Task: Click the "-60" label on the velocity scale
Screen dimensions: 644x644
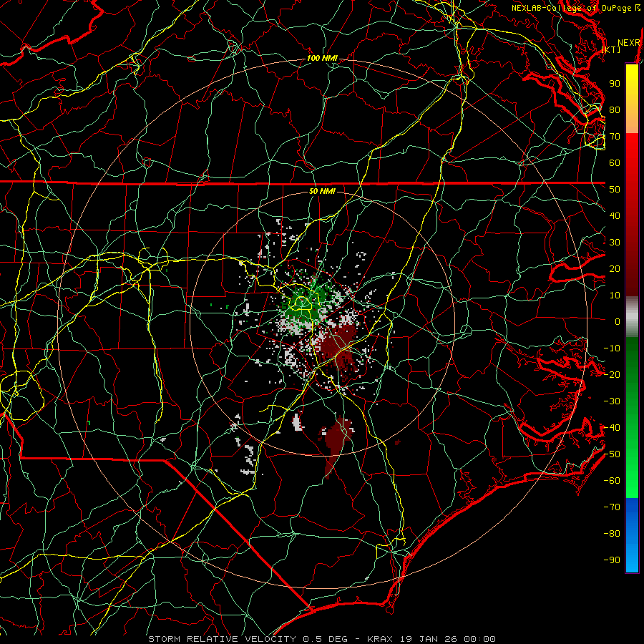Action: pos(612,481)
